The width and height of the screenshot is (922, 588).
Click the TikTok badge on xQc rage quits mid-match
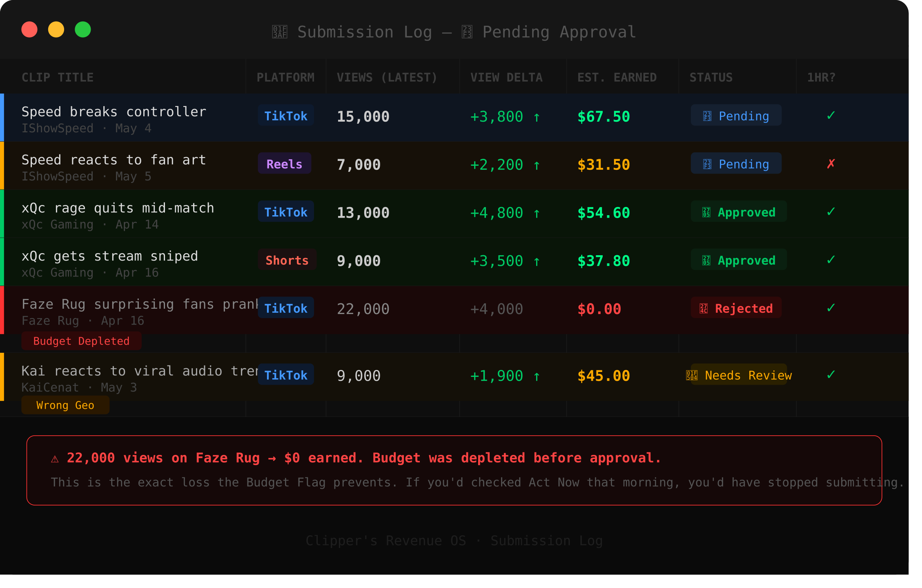coord(286,212)
